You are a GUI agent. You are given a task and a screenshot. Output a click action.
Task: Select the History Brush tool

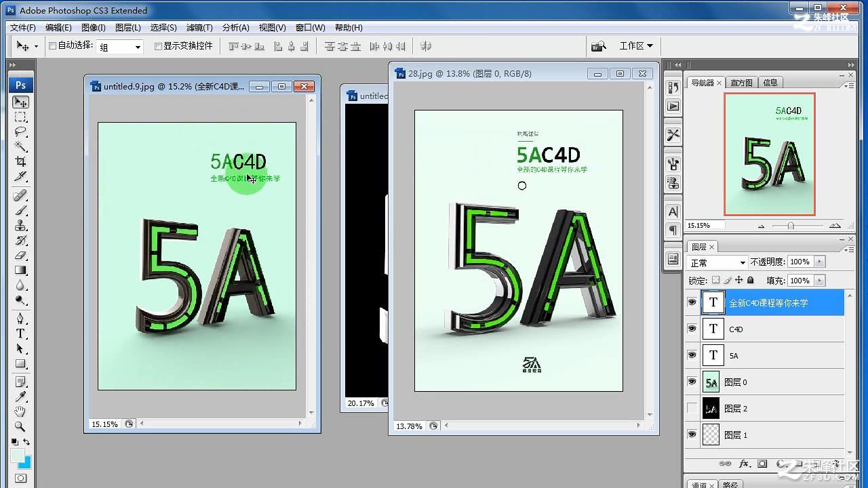[21, 241]
